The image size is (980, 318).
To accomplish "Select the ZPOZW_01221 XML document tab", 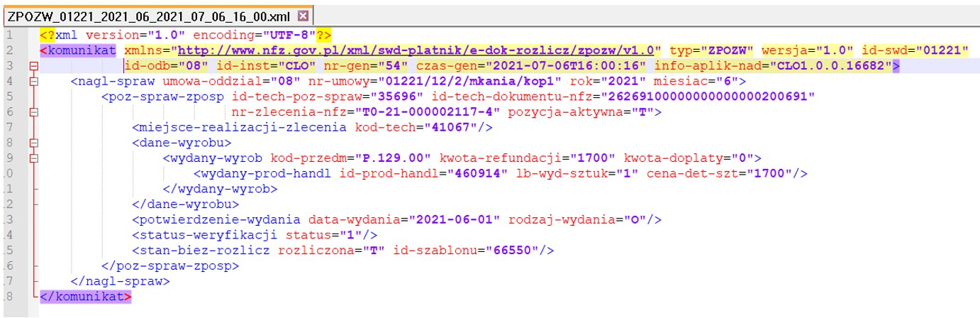I will coord(149,15).
